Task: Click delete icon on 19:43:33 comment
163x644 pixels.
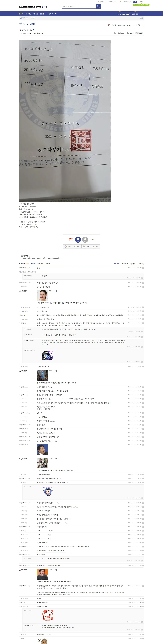Action: pyautogui.click(x=143, y=268)
